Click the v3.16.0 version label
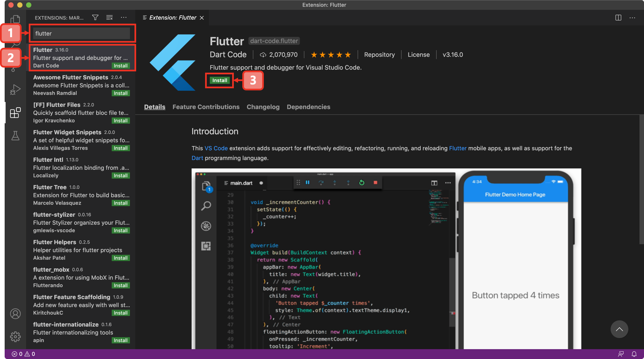Image resolution: width=644 pixels, height=359 pixels. [x=453, y=54]
